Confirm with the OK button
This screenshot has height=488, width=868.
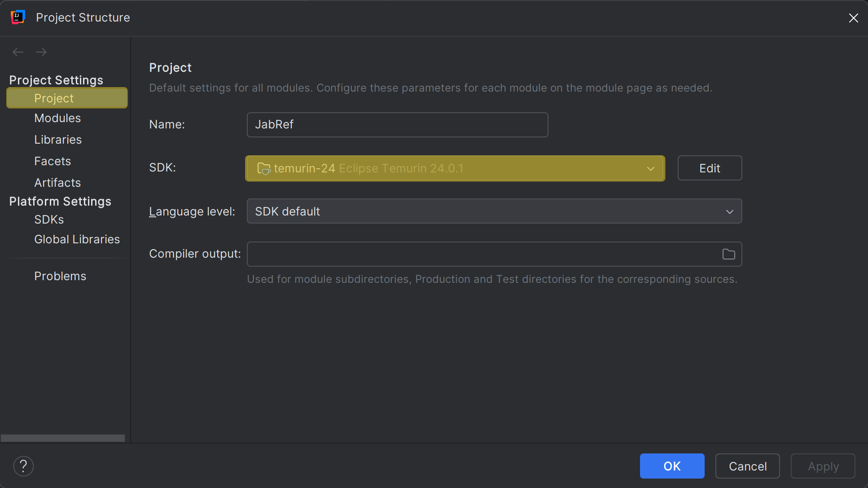pos(672,466)
